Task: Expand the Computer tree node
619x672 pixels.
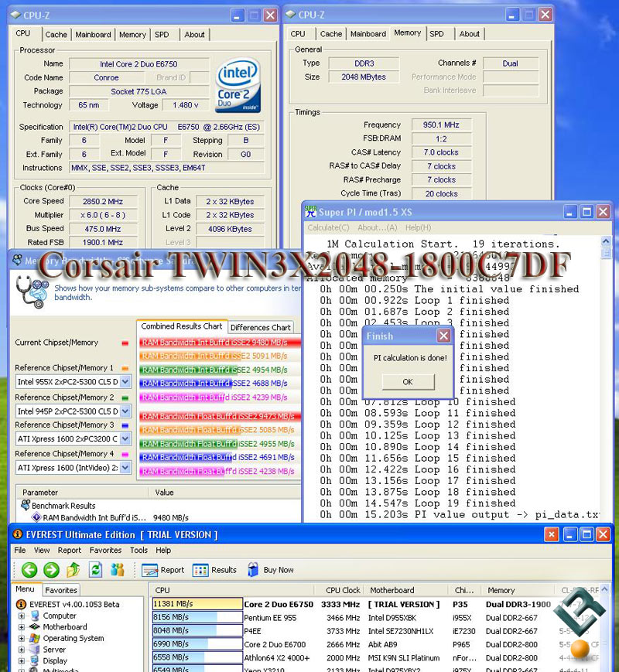Action: coord(21,616)
